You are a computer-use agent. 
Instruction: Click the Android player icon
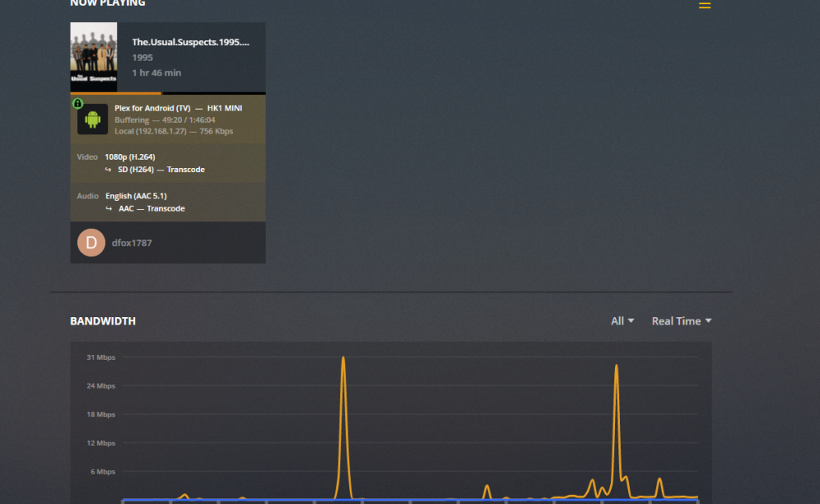(x=93, y=120)
